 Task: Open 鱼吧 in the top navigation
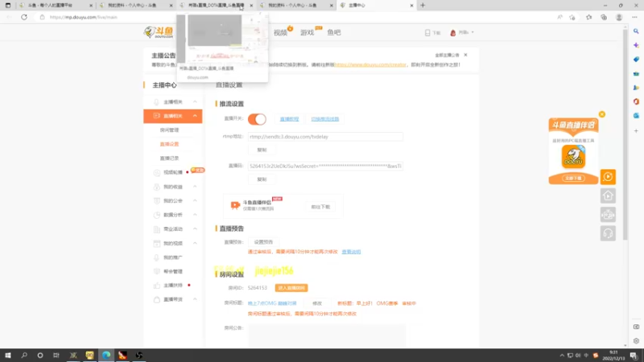tap(334, 32)
